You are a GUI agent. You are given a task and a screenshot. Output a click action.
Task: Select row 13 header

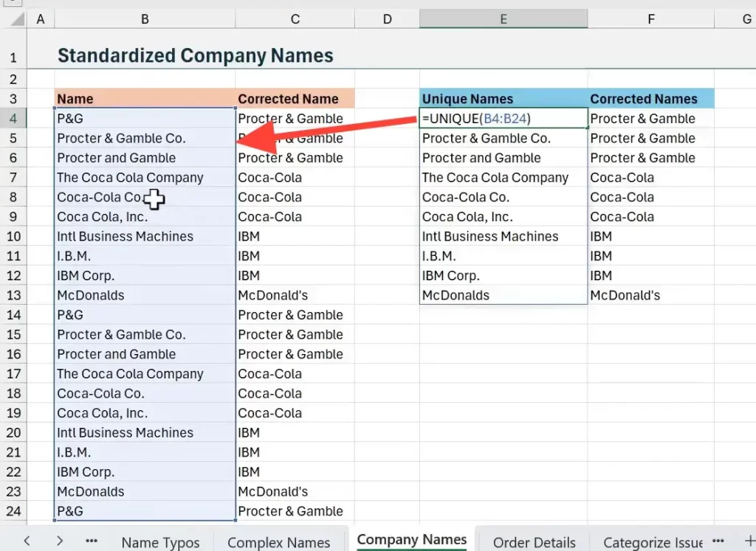click(x=14, y=295)
